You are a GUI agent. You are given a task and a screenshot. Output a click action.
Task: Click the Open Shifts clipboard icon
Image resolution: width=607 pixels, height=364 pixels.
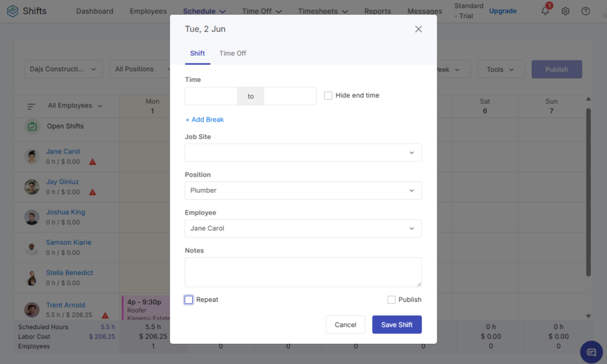(x=32, y=126)
